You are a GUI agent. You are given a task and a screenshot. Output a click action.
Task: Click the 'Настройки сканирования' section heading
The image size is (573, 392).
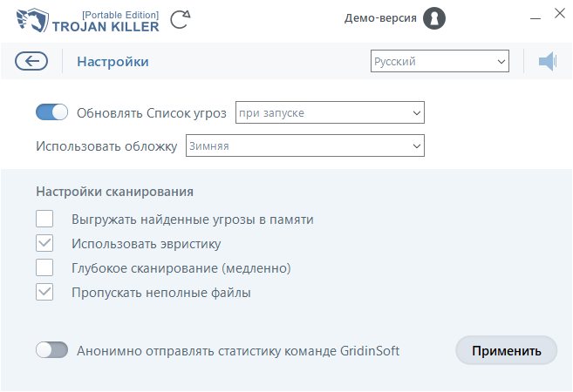115,192
